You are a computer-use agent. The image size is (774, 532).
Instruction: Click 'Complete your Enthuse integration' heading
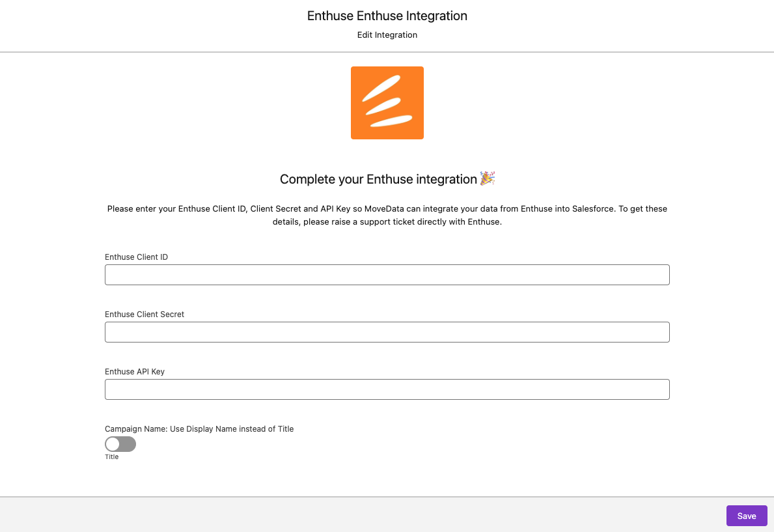click(378, 179)
